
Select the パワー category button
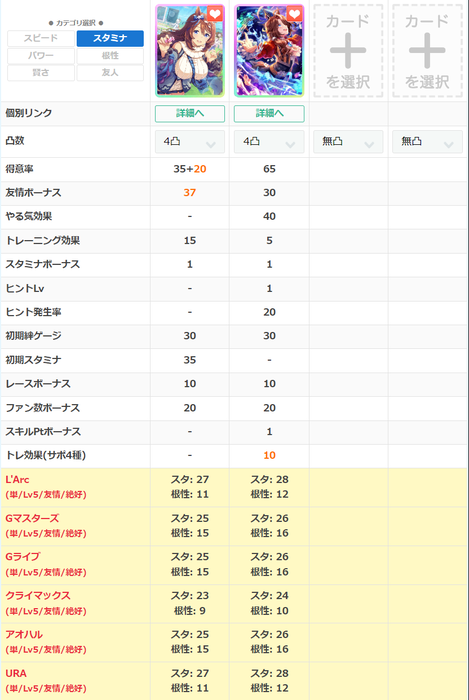point(41,56)
